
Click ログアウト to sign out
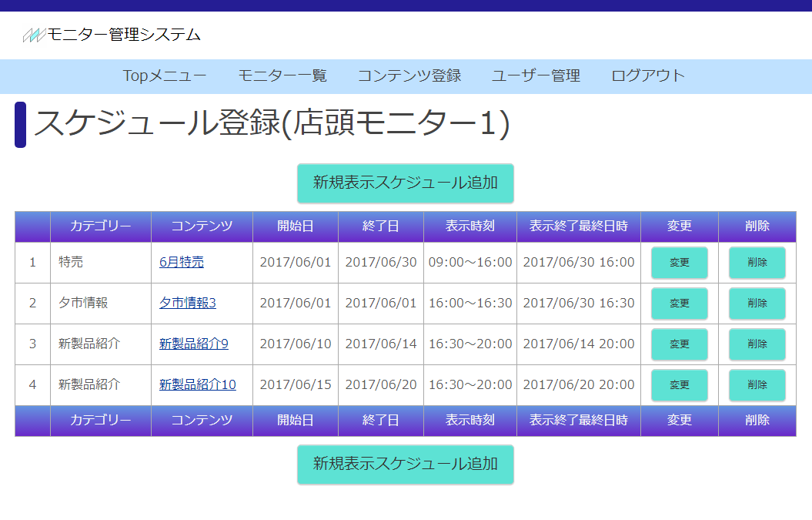click(648, 75)
